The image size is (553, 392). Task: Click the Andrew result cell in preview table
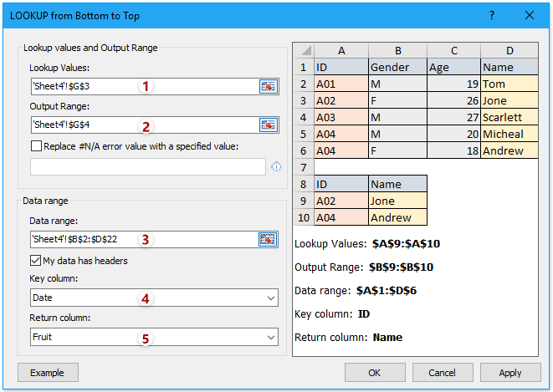pyautogui.click(x=397, y=217)
